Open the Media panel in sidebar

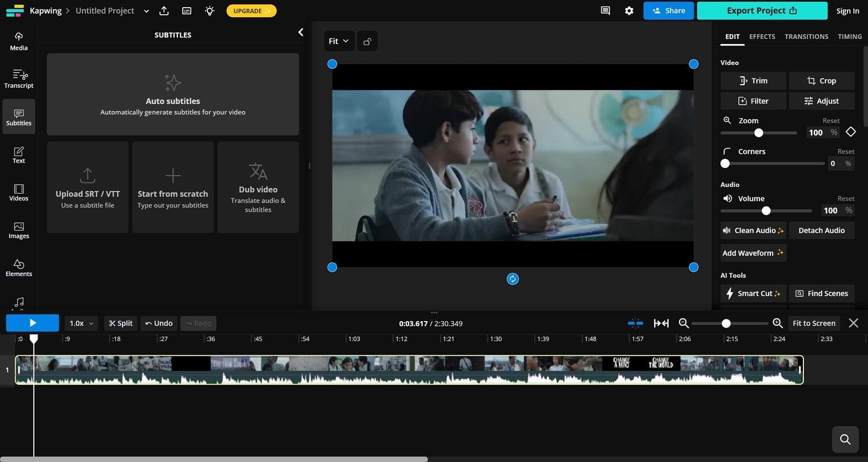[x=18, y=41]
